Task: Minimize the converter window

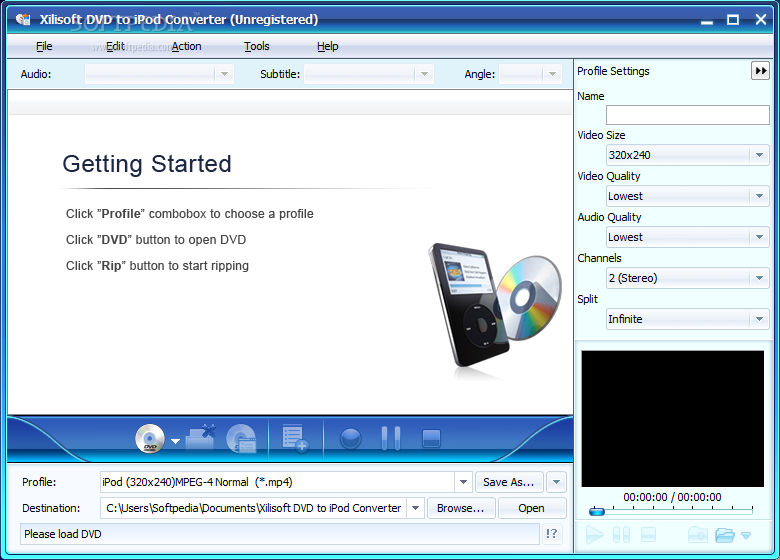Action: click(x=707, y=21)
